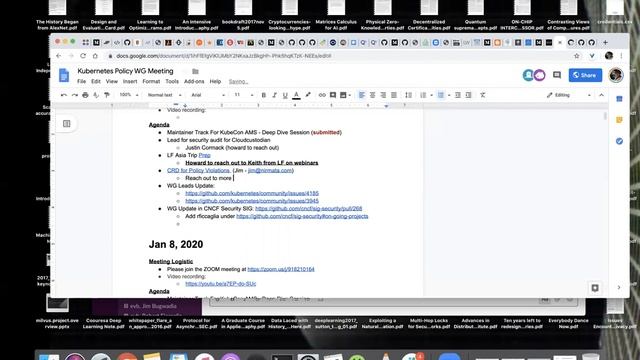Toggle bulleted list

point(441,95)
